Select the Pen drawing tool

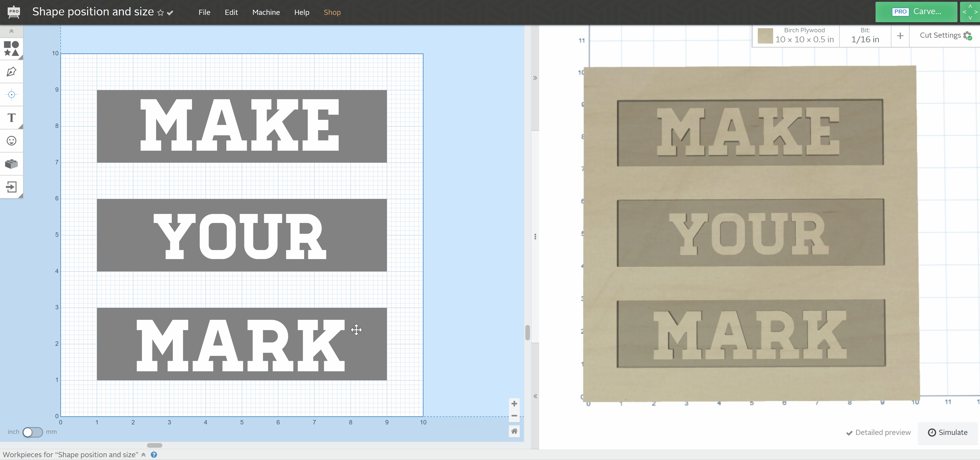coord(12,71)
